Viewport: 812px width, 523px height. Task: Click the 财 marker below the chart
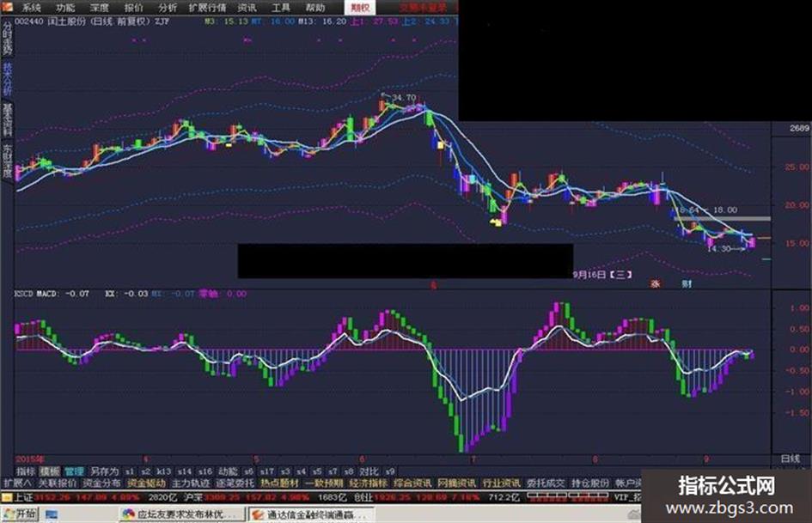coord(687,283)
